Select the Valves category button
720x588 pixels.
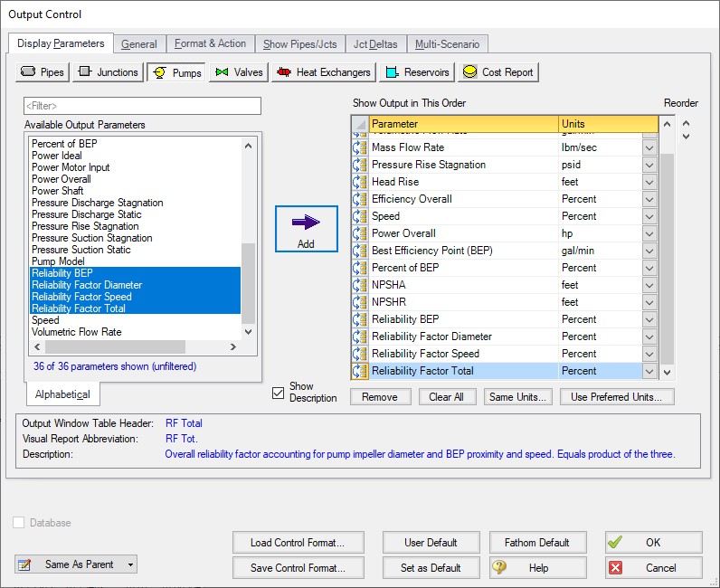coord(239,72)
